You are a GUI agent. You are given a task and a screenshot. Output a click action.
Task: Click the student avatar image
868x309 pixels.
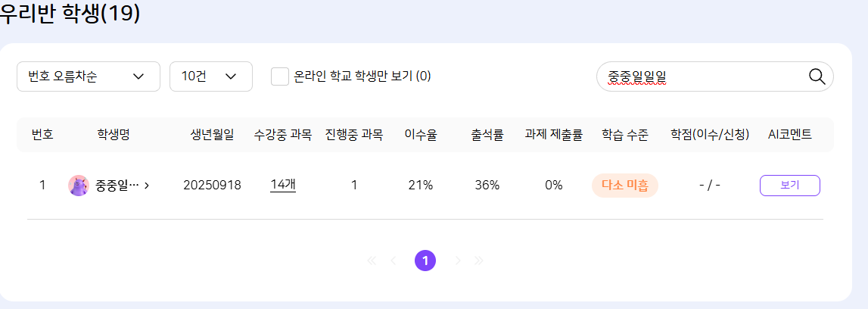(x=79, y=186)
